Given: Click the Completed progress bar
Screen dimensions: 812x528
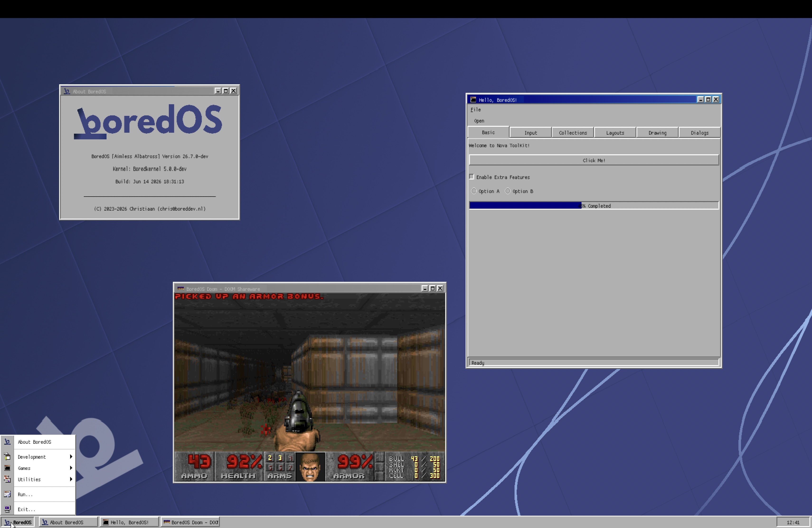Looking at the screenshot, I should point(594,205).
